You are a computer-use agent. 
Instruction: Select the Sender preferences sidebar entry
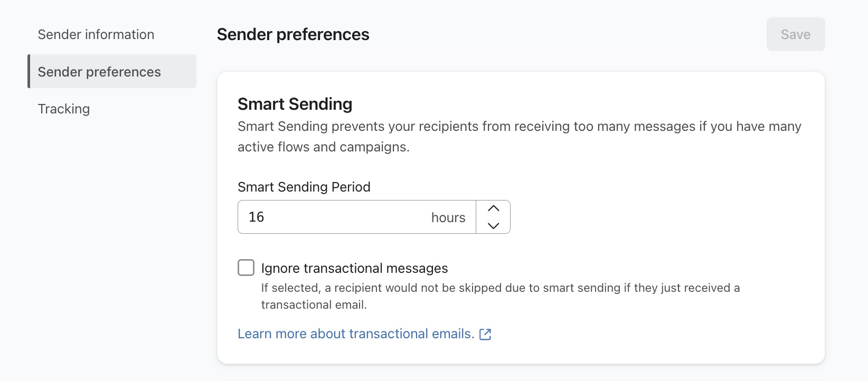[x=99, y=71]
